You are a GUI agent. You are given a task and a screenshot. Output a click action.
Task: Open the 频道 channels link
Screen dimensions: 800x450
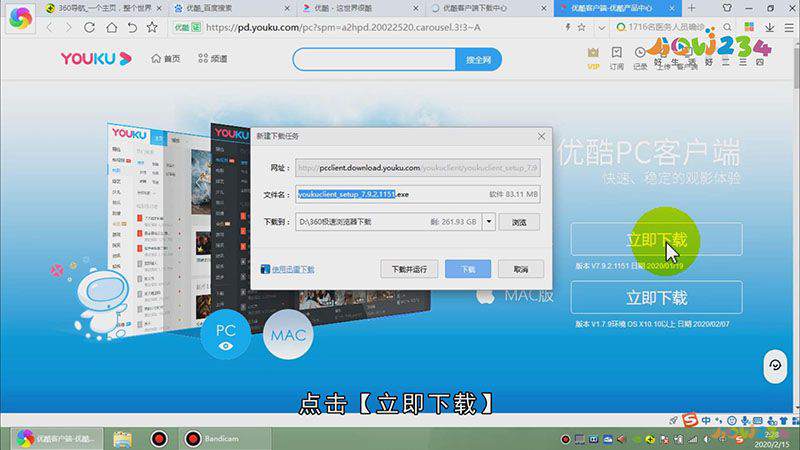pyautogui.click(x=213, y=59)
